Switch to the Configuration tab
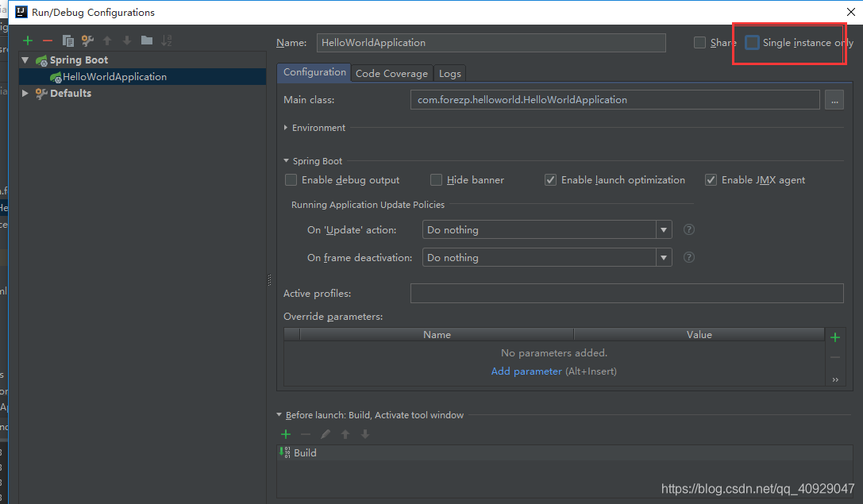The width and height of the screenshot is (863, 504). click(314, 73)
